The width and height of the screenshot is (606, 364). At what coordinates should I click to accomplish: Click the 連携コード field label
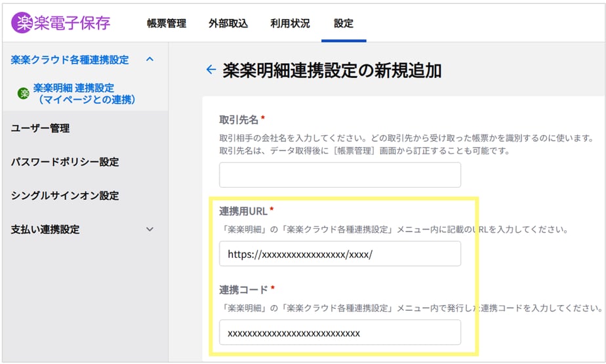click(x=244, y=290)
